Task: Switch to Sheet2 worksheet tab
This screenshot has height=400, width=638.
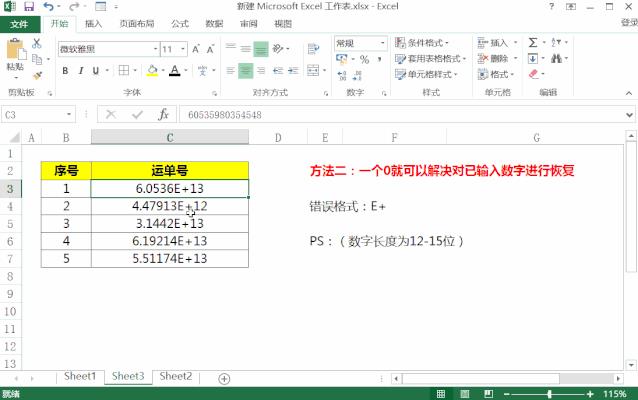Action: [176, 376]
